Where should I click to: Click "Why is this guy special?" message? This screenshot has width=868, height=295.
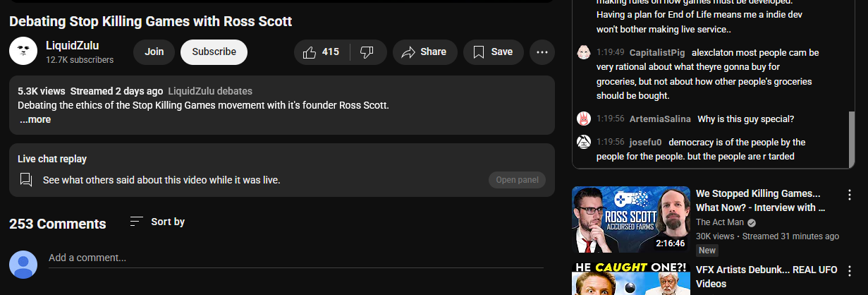(x=747, y=119)
